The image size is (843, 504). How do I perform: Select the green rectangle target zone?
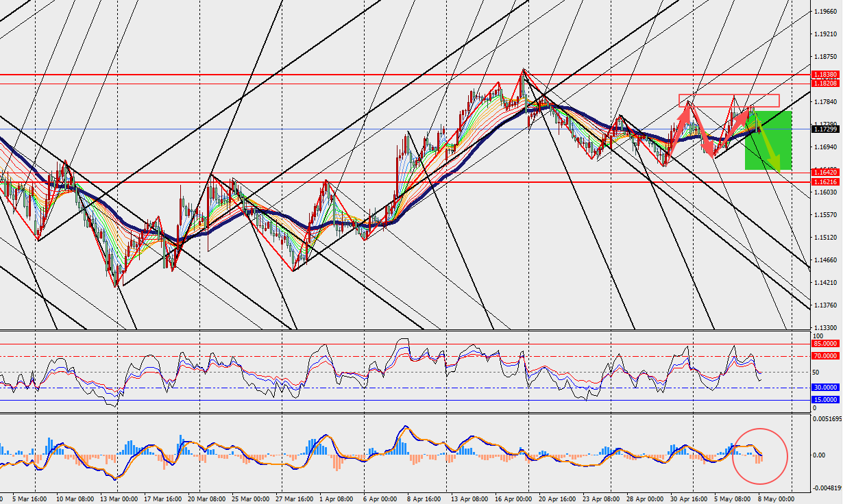coord(769,140)
